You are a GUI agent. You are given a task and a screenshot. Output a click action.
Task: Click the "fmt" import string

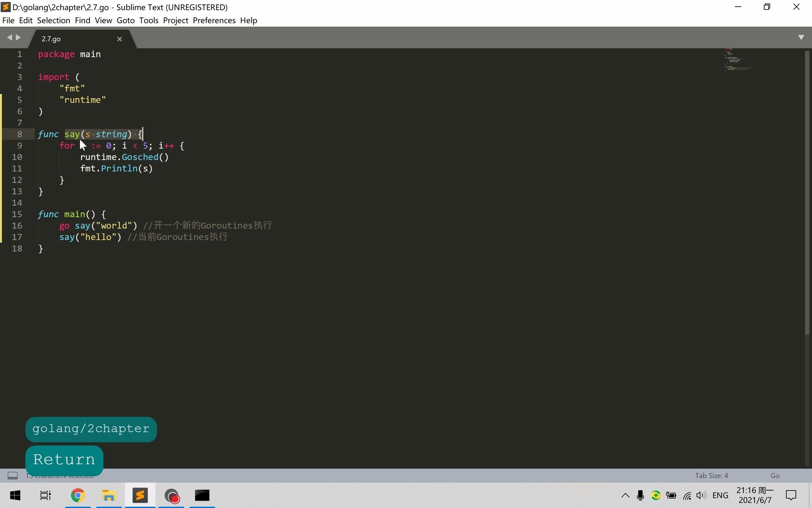[72, 88]
